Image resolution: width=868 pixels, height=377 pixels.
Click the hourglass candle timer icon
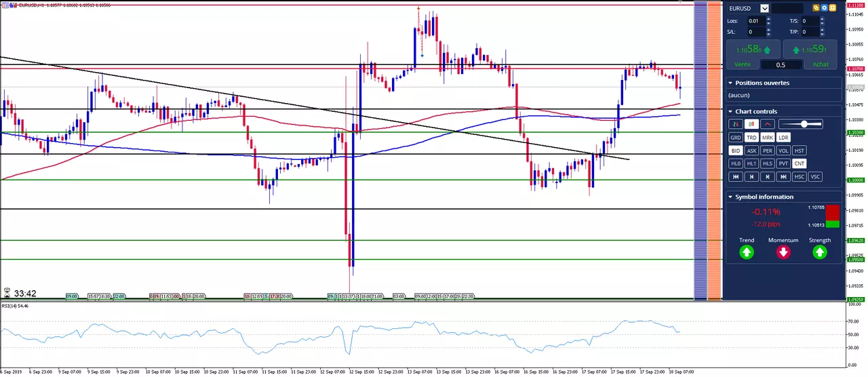tap(7, 294)
